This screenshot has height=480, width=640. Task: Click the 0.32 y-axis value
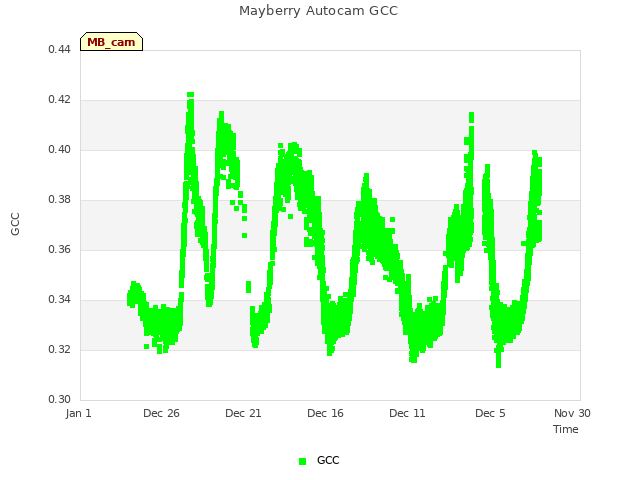(x=59, y=349)
